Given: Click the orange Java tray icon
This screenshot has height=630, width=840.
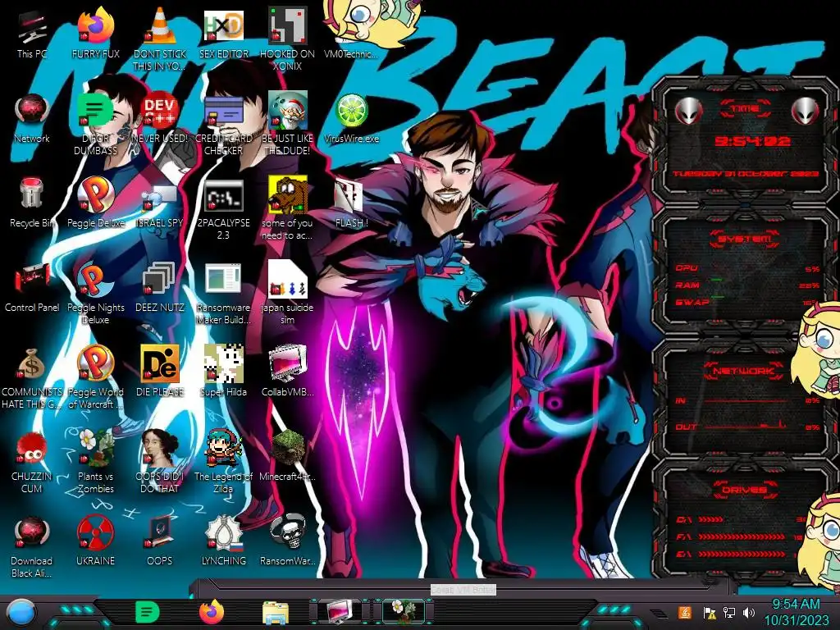Looking at the screenshot, I should (x=685, y=612).
